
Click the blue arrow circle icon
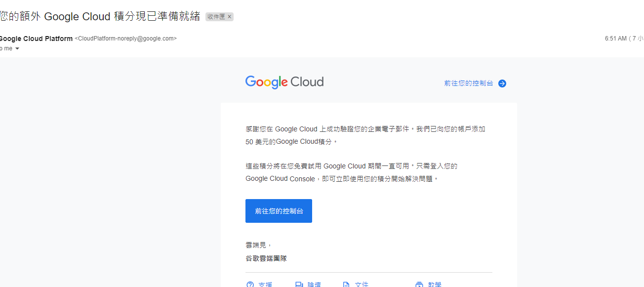502,83
